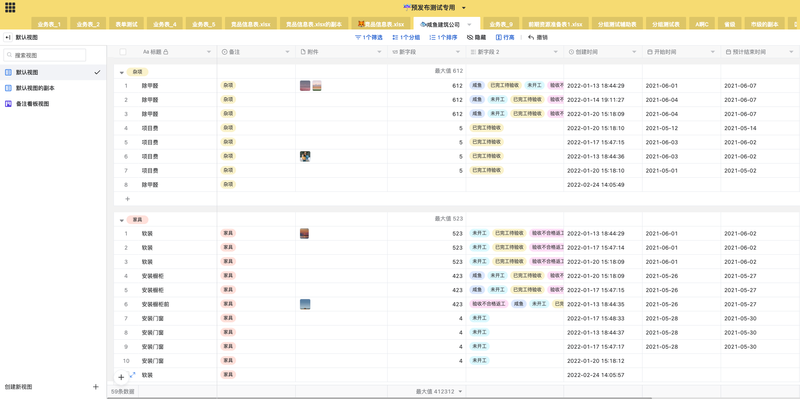Open the second attachment thumbnail in 除甲醛 row 1

tap(317, 86)
